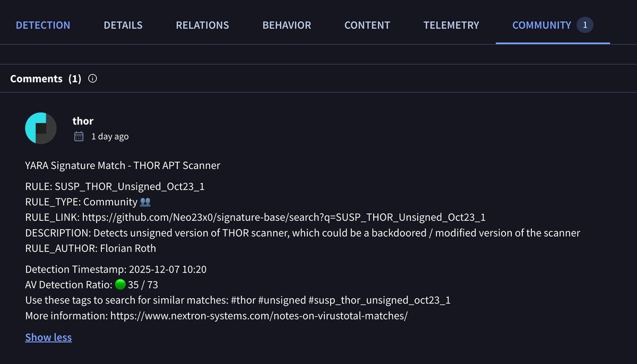Screen dimensions: 637x364
Task: Switch to the DETAILS tab
Action: coord(123,25)
